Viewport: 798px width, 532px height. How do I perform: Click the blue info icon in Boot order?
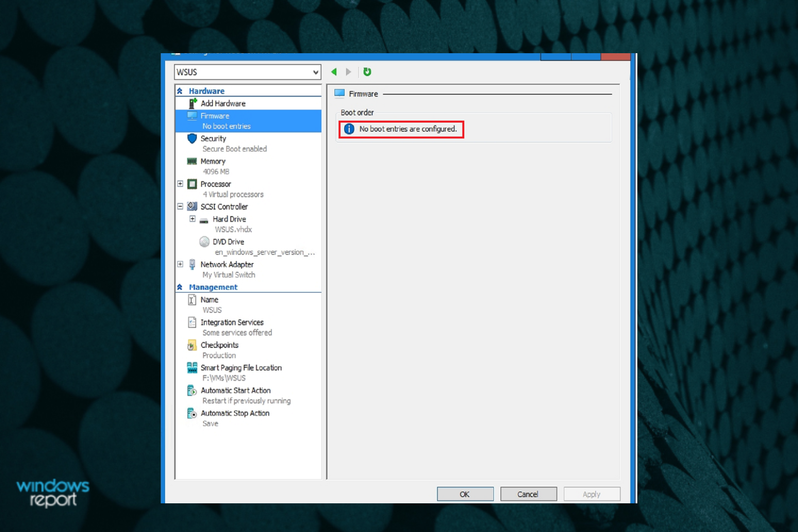[x=349, y=129]
